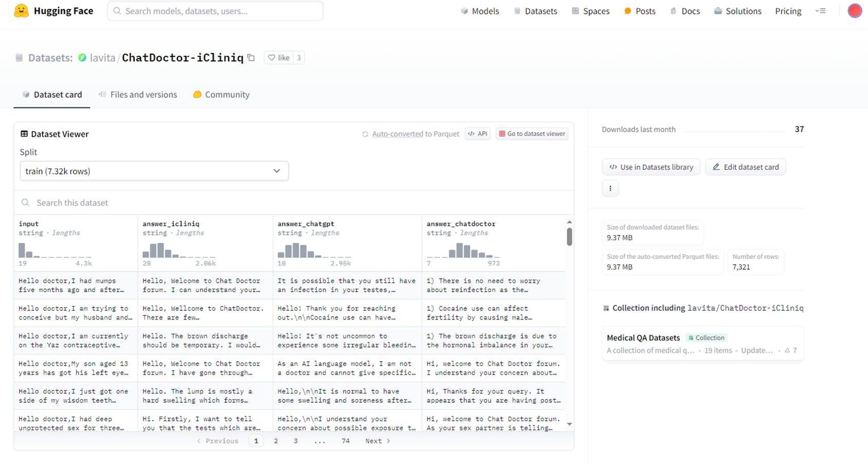Click the Datasets icon beside page title
This screenshot has height=464, width=868.
pos(19,58)
